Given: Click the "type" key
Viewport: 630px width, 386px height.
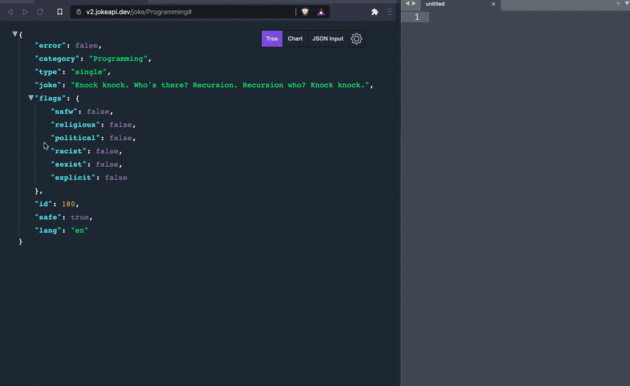Looking at the screenshot, I should (48, 72).
